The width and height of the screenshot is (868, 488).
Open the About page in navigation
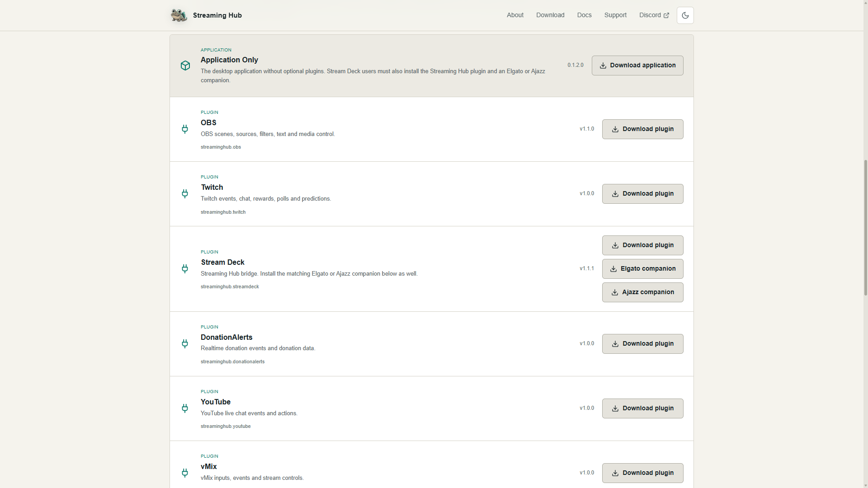tap(515, 15)
